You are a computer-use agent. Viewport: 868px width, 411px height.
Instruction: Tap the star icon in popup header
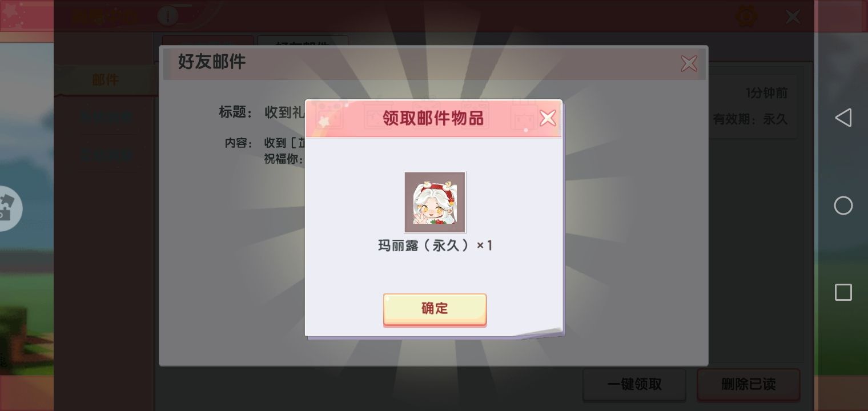324,122
